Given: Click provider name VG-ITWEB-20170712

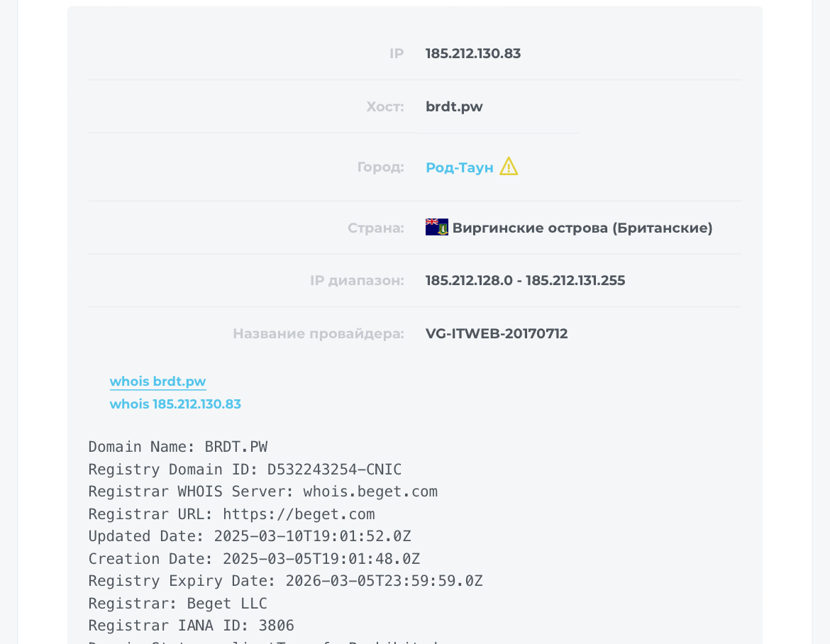Looking at the screenshot, I should [497, 333].
